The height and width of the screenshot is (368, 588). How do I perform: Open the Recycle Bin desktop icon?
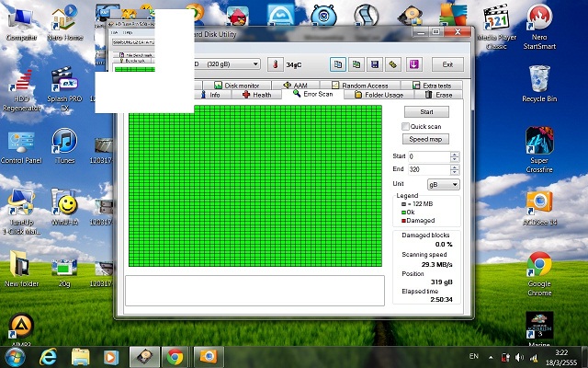point(539,83)
